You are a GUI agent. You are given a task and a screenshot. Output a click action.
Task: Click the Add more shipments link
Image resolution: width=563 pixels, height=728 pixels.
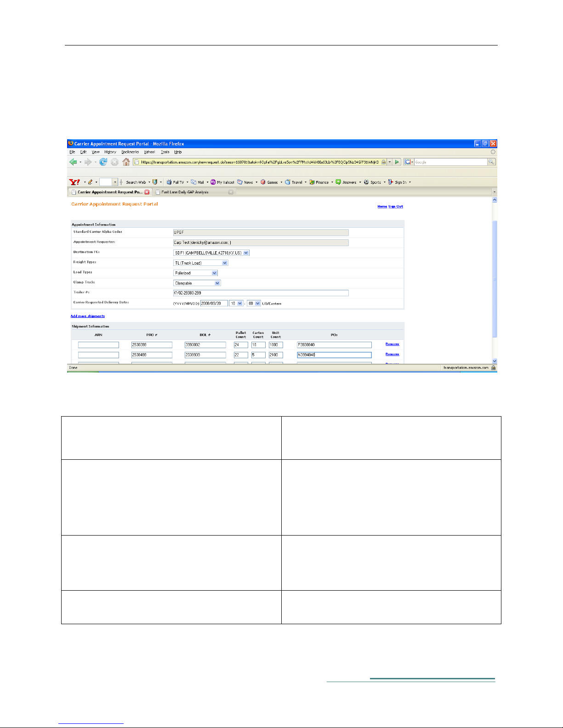coord(88,316)
